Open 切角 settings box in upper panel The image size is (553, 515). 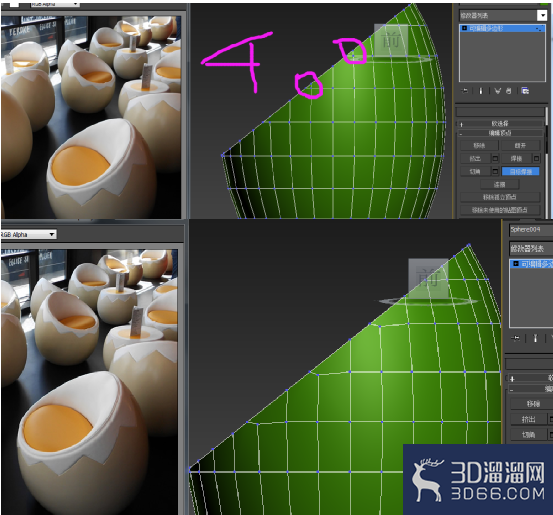point(495,171)
